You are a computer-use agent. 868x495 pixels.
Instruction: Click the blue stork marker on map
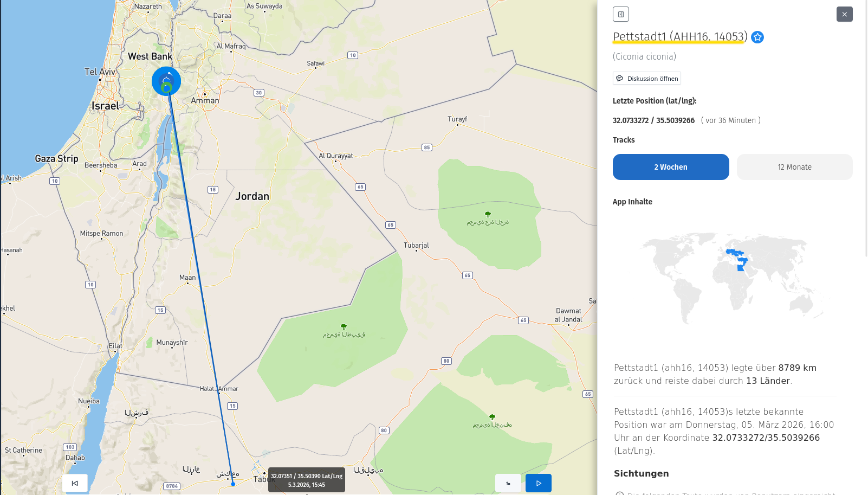(x=166, y=81)
